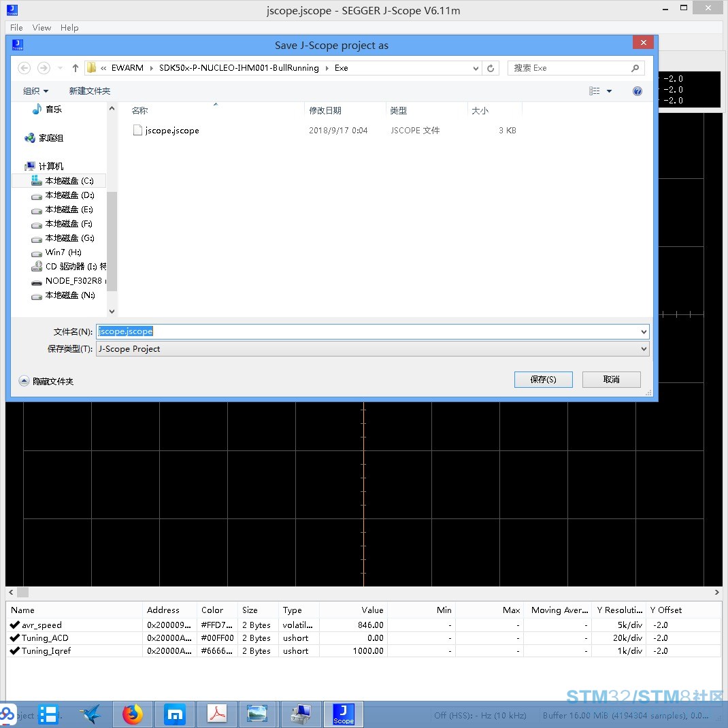Click the Search Exe box
728x728 pixels.
576,68
